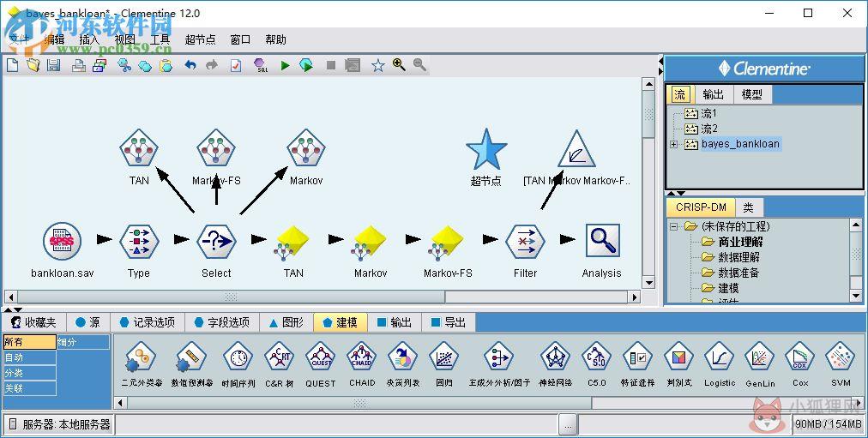Select the Select node in the stream
The height and width of the screenshot is (438, 868).
216,241
